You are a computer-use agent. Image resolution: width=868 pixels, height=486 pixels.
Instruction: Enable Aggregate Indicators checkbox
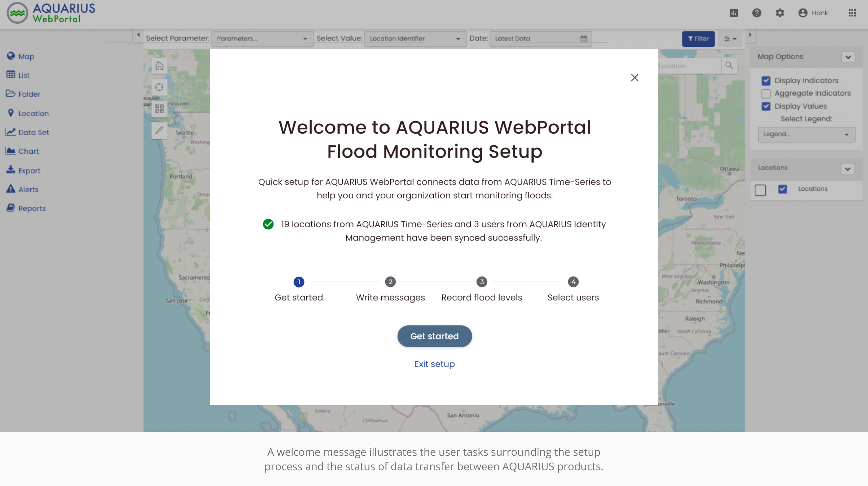[x=765, y=93]
